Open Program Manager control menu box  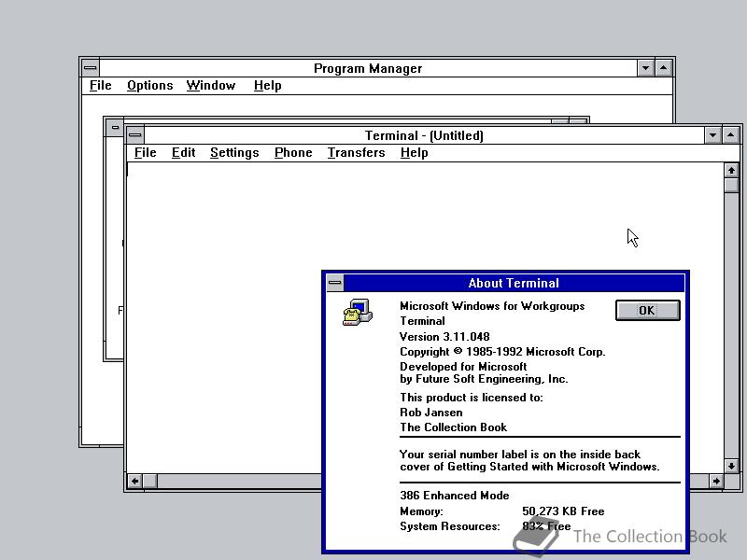91,68
